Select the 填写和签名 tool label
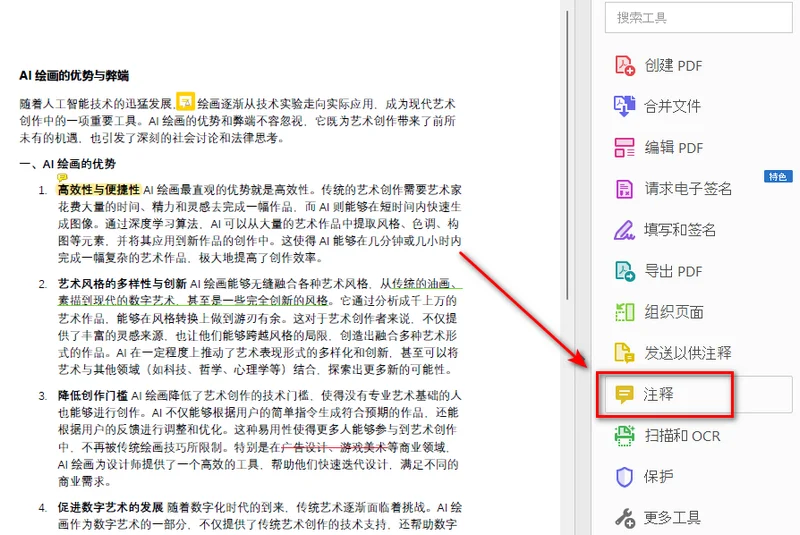 tap(680, 230)
